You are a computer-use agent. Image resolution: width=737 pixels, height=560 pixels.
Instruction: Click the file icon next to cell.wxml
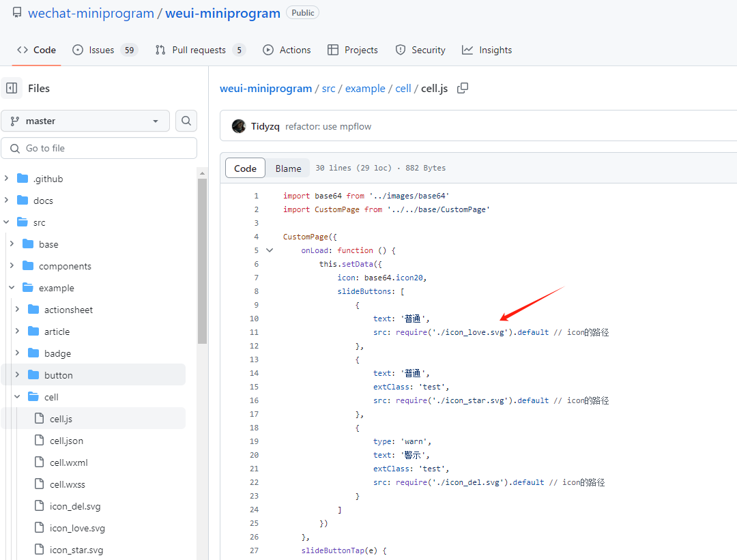tap(40, 462)
